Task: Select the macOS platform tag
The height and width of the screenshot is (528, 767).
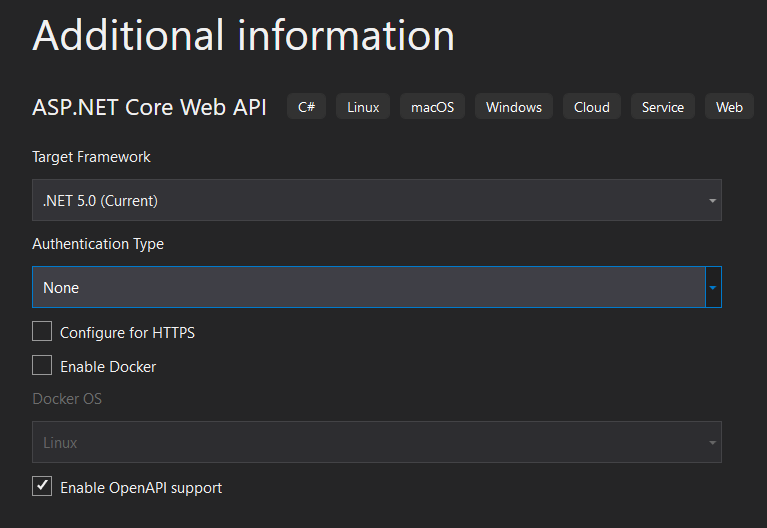Action: click(x=432, y=107)
